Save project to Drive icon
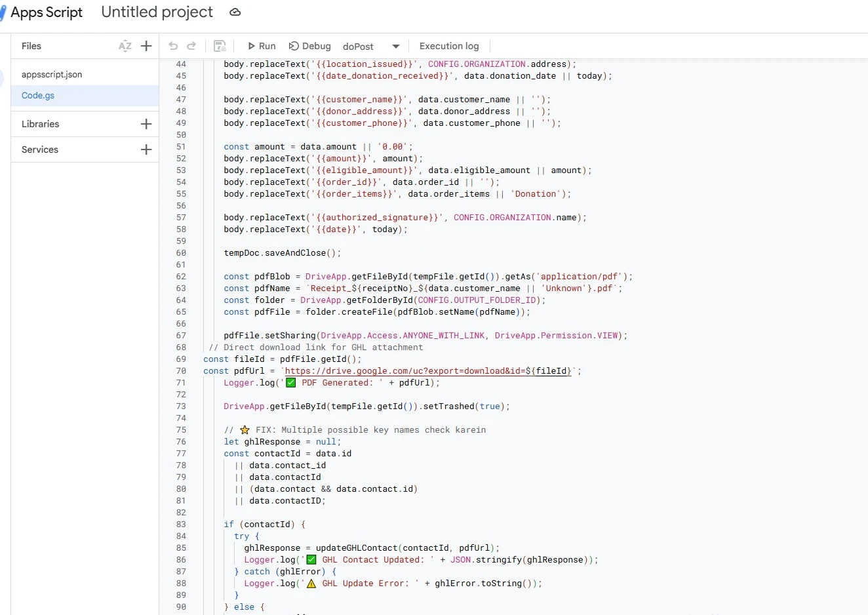Image resolution: width=868 pixels, height=615 pixels. pyautogui.click(x=220, y=46)
